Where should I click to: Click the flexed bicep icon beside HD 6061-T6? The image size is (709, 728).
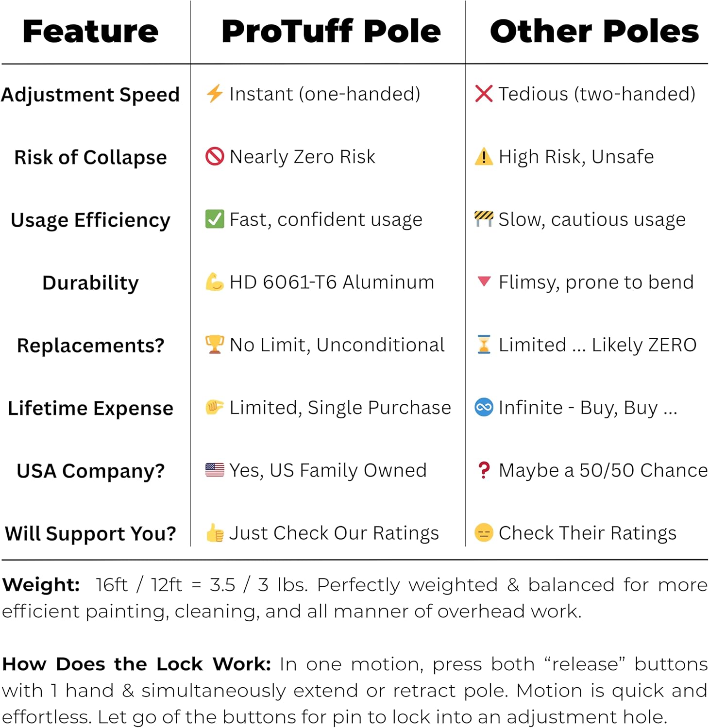tap(215, 281)
